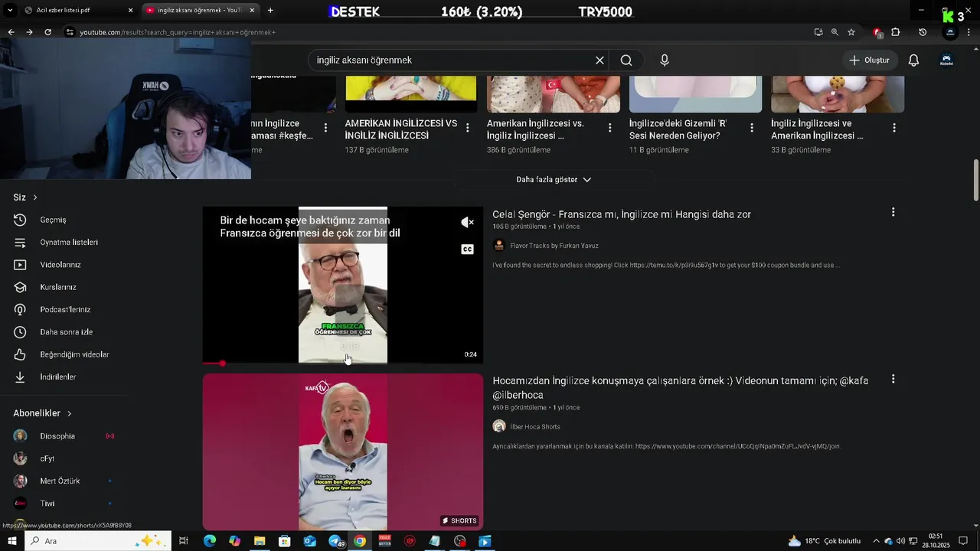Open the Chrome extensions puzzle icon
Screen dimensions: 980x551
[896, 32]
